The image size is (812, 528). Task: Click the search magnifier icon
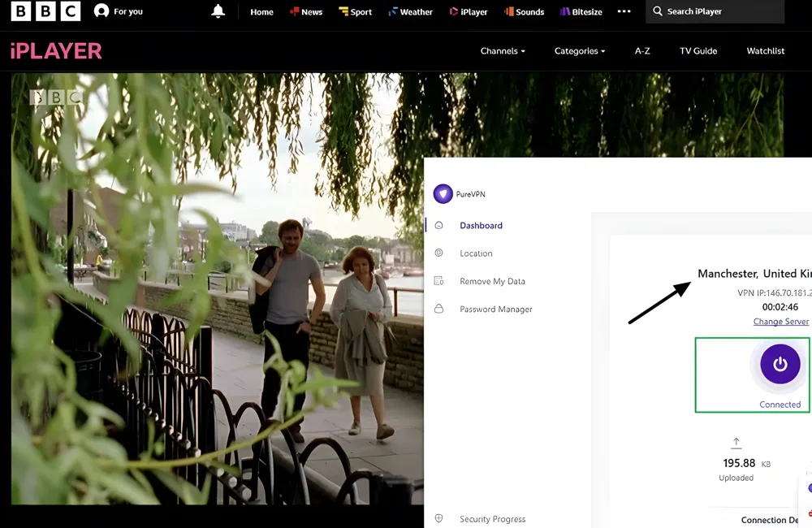657,11
